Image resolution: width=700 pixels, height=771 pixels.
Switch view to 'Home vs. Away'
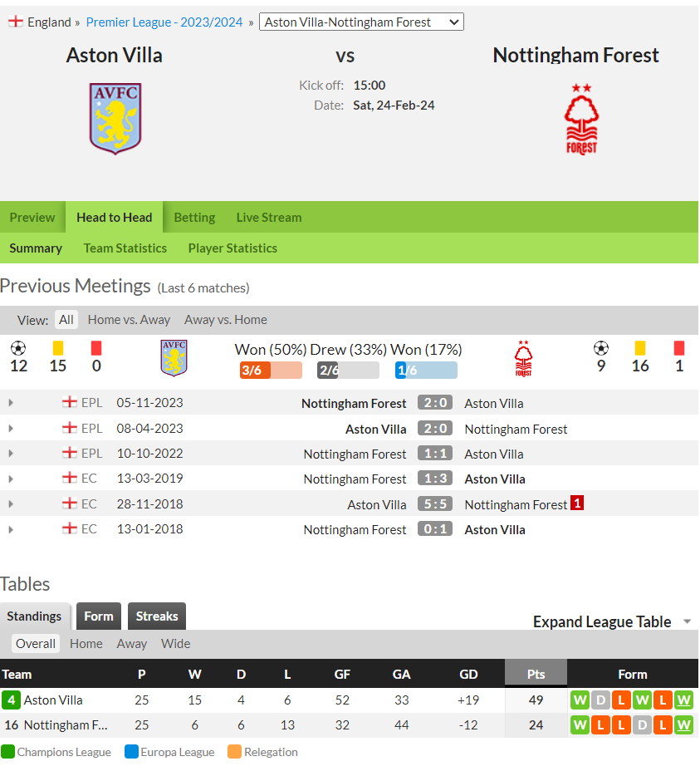[129, 320]
